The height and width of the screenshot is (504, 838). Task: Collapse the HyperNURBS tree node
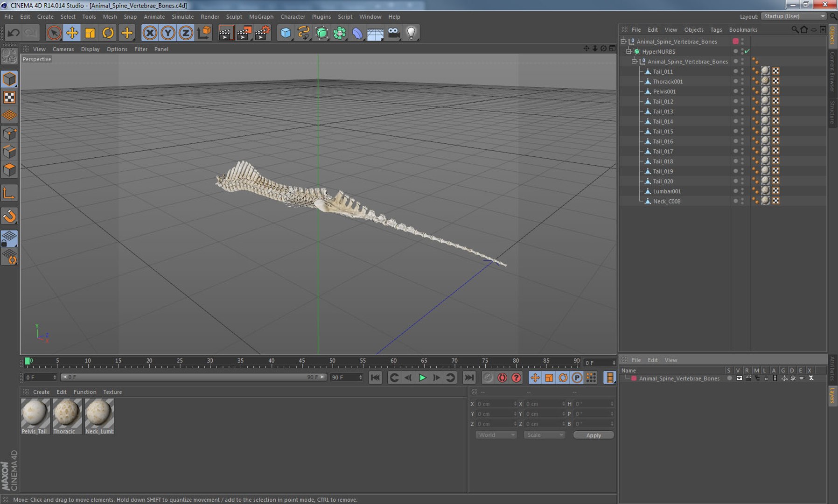click(628, 51)
